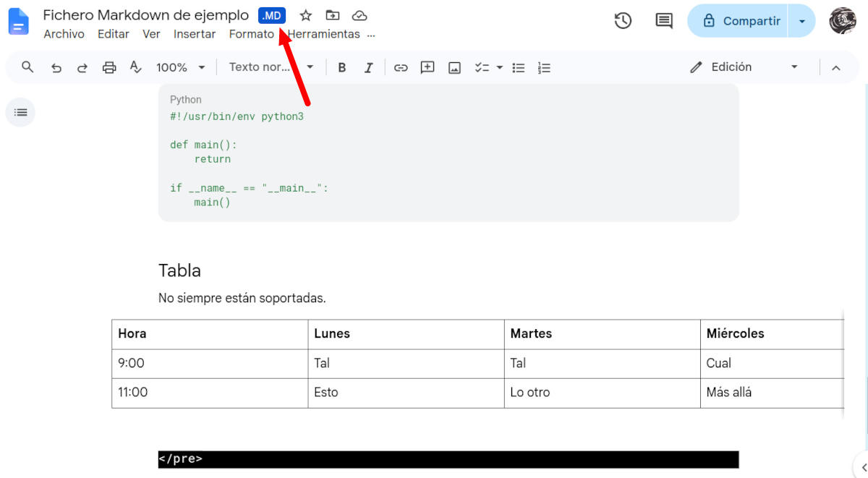The width and height of the screenshot is (868, 478).
Task: Click 'No siempre están soportadas.' paragraph
Action: click(x=242, y=298)
